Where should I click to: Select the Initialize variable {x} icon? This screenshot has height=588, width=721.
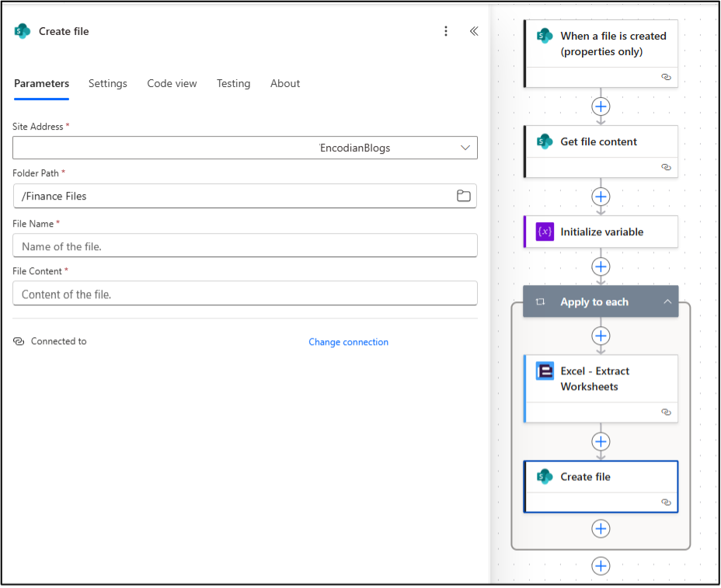click(x=543, y=231)
